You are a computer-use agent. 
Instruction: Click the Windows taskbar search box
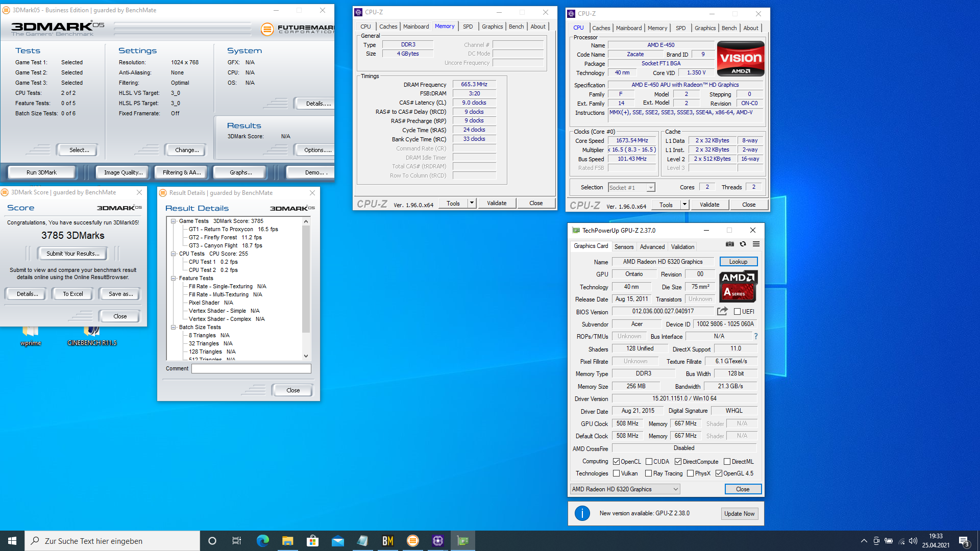(x=112, y=541)
